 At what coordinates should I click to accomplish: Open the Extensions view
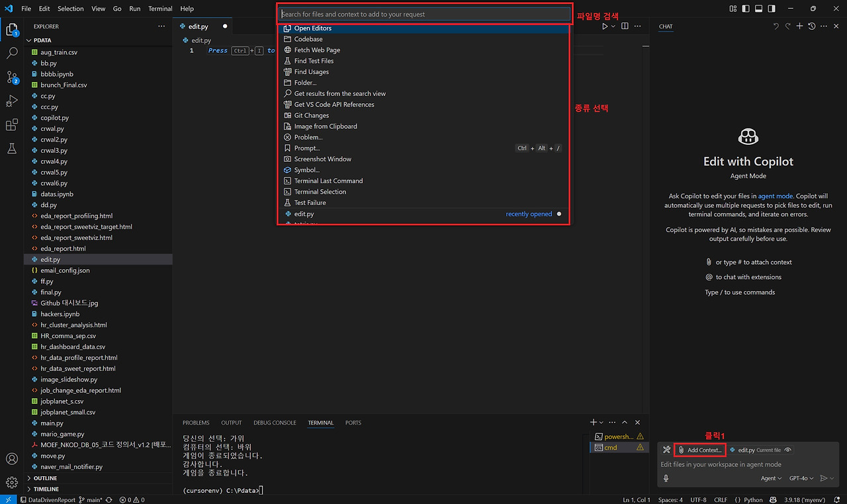coord(12,125)
